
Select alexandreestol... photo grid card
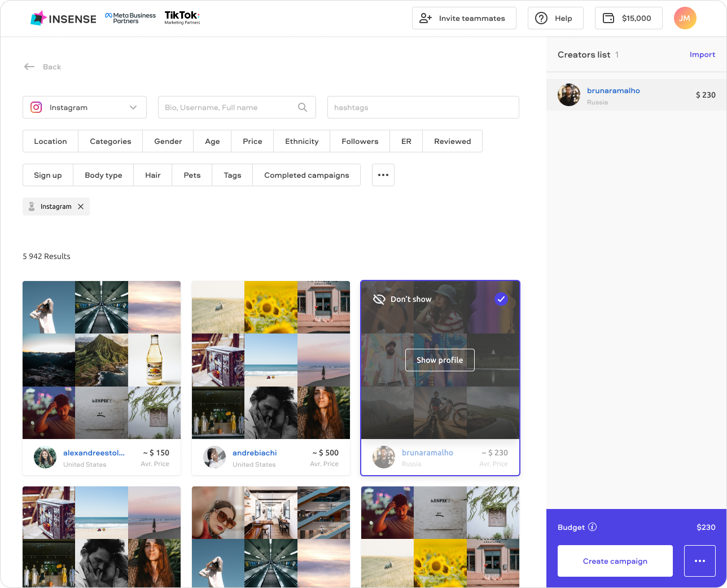tap(102, 360)
